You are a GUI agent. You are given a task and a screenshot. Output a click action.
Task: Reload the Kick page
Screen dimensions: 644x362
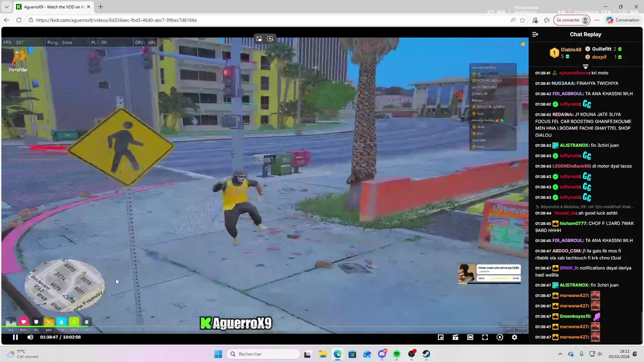pyautogui.click(x=19, y=20)
